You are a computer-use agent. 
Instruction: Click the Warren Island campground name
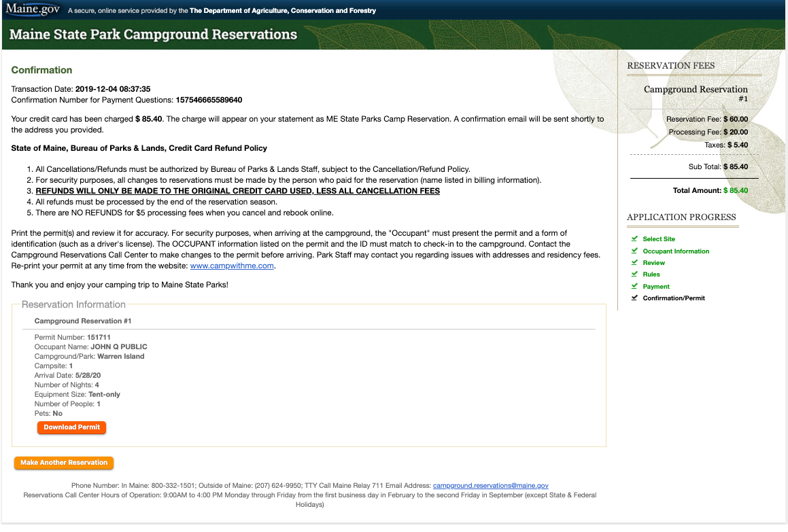(x=120, y=357)
